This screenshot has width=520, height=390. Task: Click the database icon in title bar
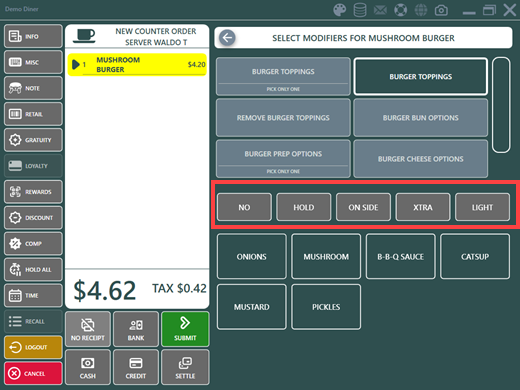pyautogui.click(x=360, y=10)
